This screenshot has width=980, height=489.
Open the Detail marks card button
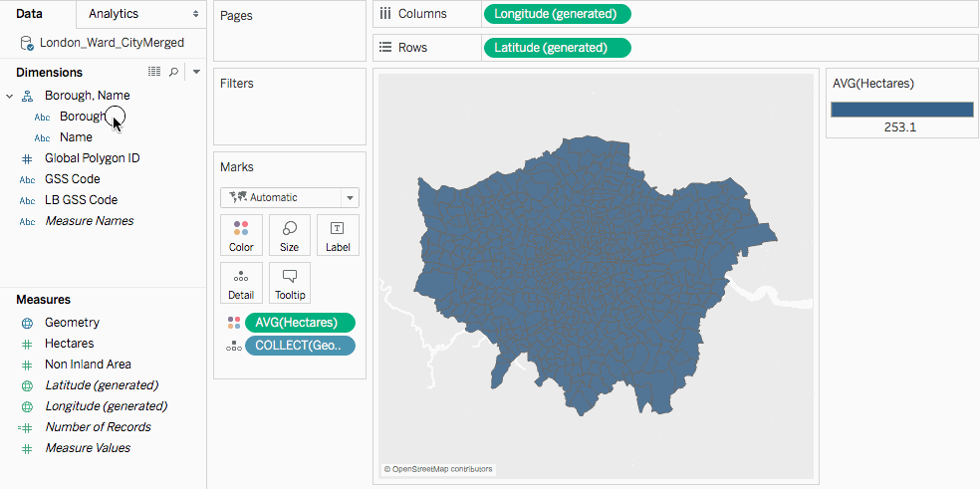coord(241,283)
